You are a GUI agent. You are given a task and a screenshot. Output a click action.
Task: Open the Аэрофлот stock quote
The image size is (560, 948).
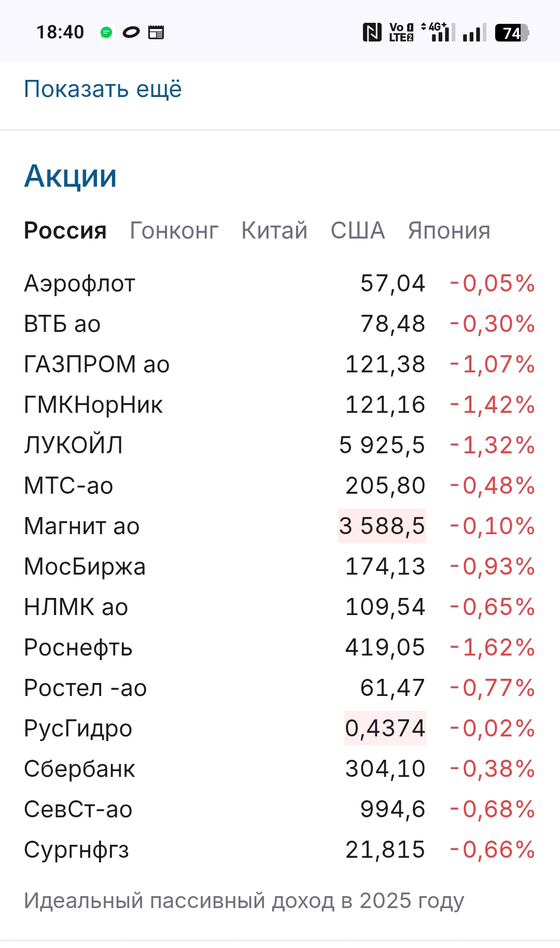point(80,284)
